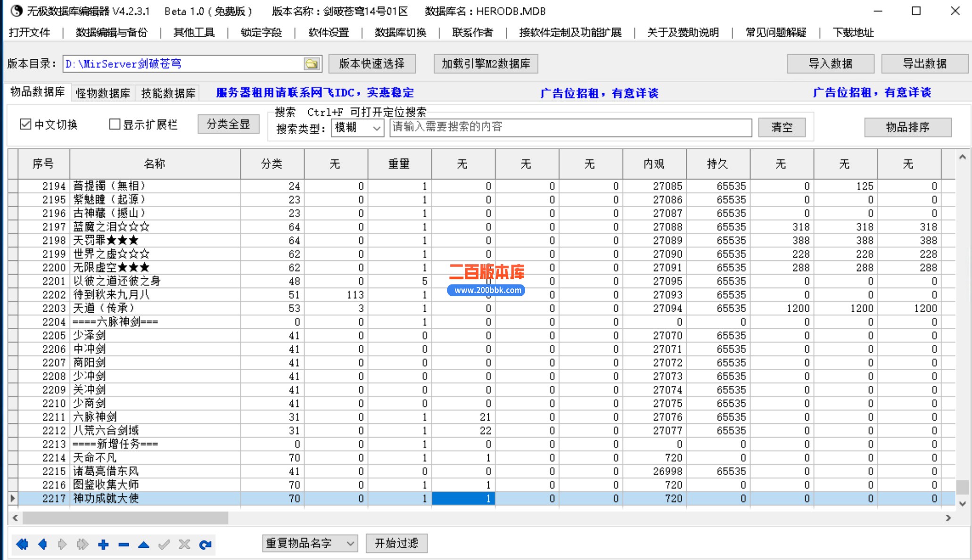Go to previous record arrow
Screen dimensions: 972x560
coord(42,544)
